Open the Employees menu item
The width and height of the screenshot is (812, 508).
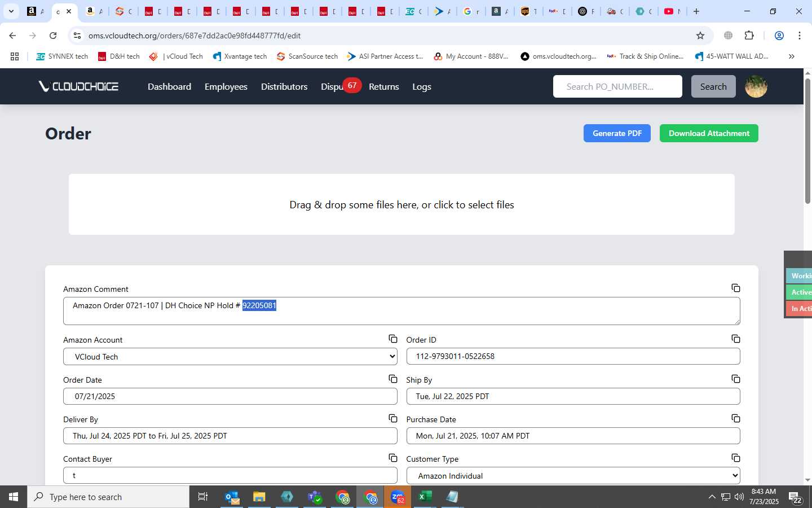[226, 86]
